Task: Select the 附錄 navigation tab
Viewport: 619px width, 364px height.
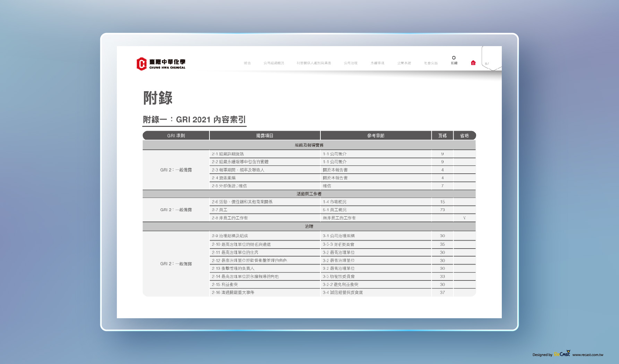Action: 454,63
